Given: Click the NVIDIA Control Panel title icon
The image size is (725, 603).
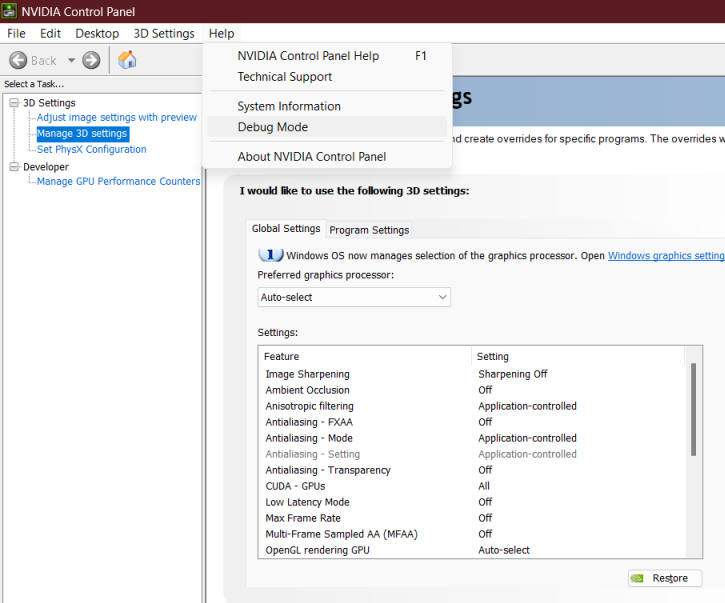Looking at the screenshot, I should (x=9, y=11).
